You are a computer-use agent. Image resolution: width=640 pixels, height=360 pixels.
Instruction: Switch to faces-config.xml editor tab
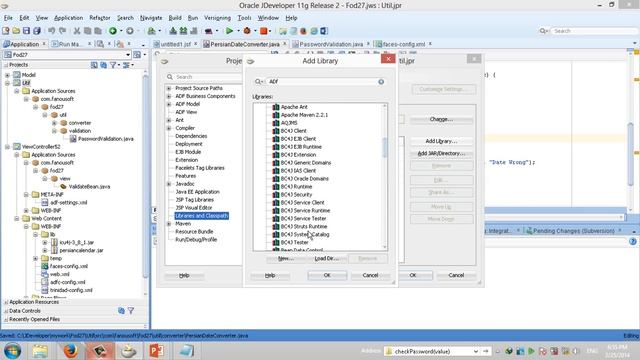(x=404, y=44)
